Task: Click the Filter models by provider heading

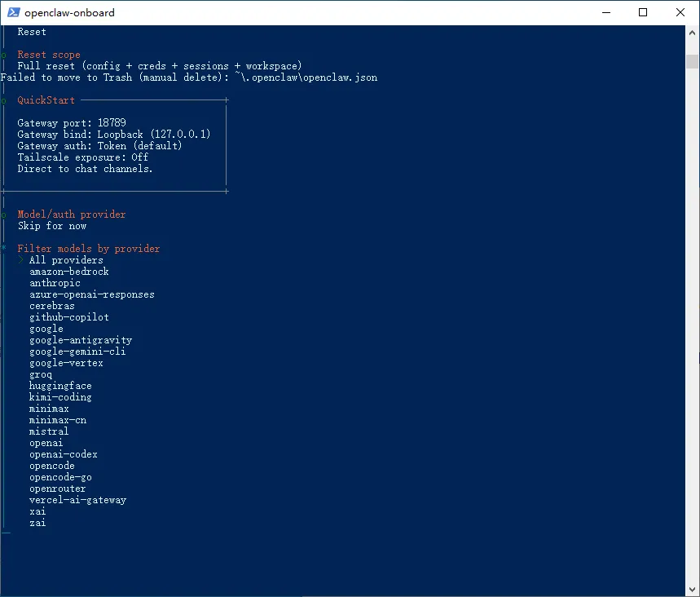Action: 88,249
